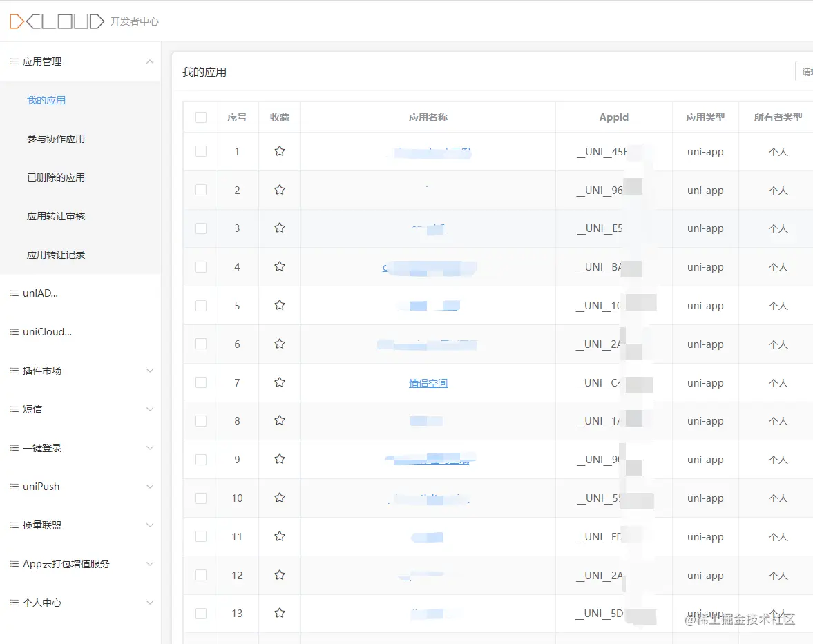Open 我的应用 in the sidebar
The height and width of the screenshot is (644, 813).
point(46,100)
